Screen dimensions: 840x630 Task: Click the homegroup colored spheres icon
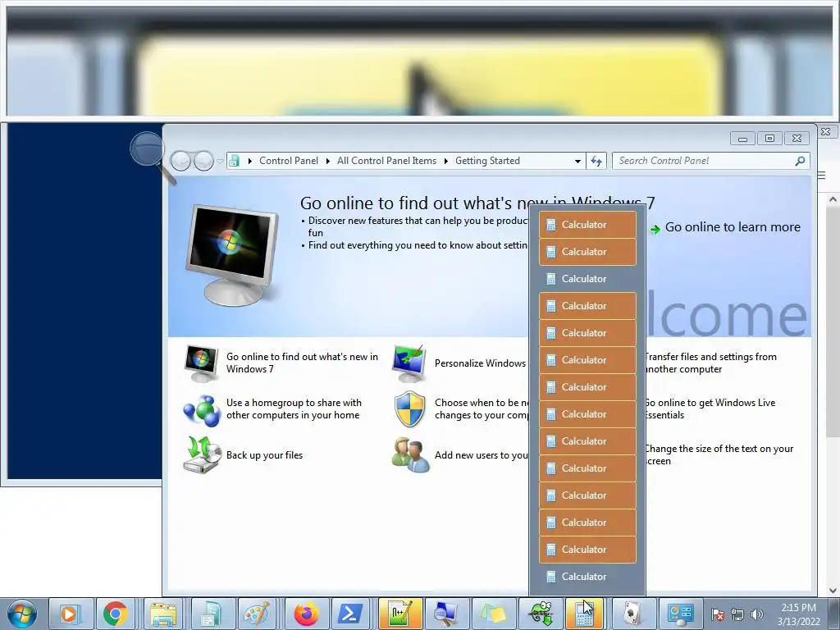tap(202, 410)
